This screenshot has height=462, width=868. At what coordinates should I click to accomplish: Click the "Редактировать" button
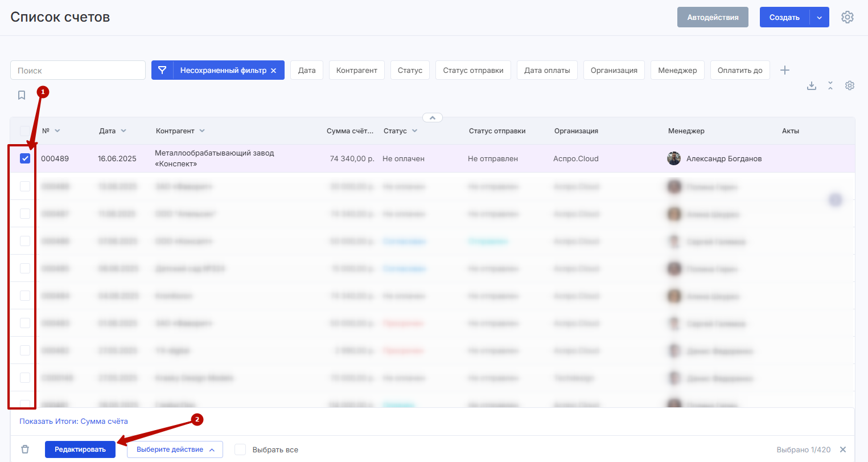tap(80, 449)
